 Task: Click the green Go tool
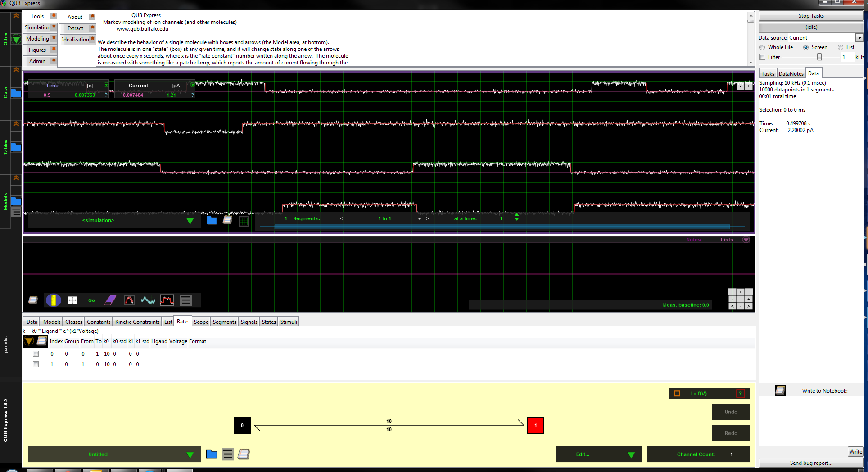coord(91,300)
